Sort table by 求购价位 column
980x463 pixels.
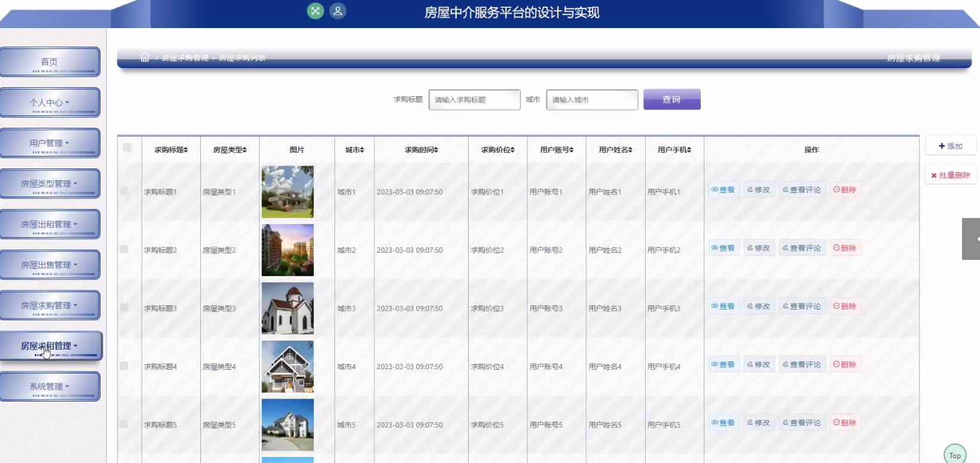(498, 150)
